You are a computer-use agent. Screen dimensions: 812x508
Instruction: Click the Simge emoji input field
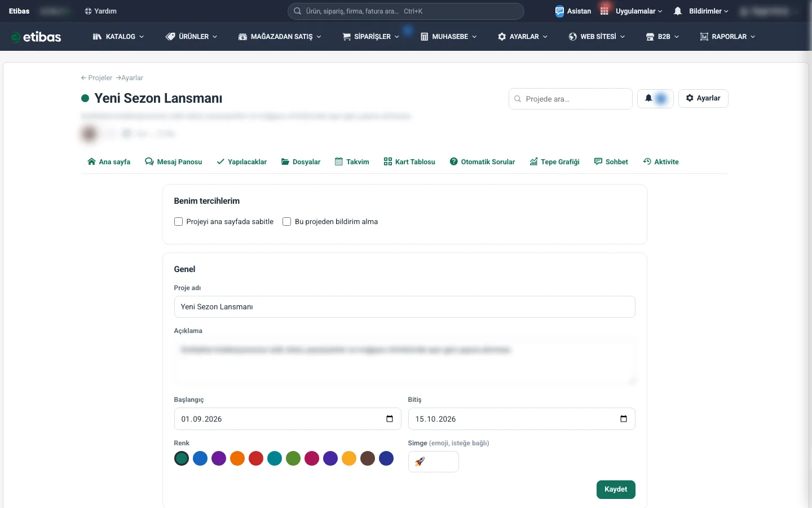[434, 462]
